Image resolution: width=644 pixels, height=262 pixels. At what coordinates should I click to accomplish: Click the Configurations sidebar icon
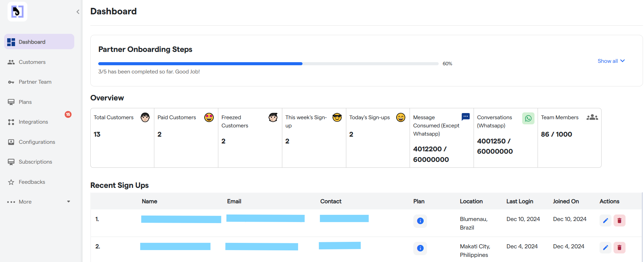pyautogui.click(x=11, y=142)
